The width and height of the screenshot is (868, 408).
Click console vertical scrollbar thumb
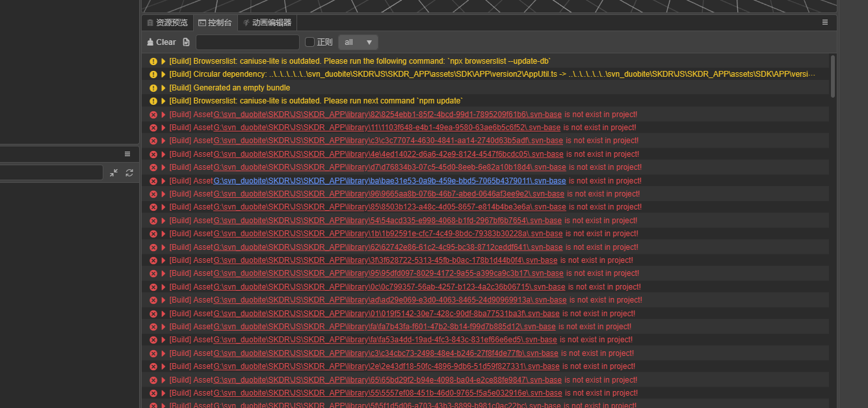click(x=833, y=77)
